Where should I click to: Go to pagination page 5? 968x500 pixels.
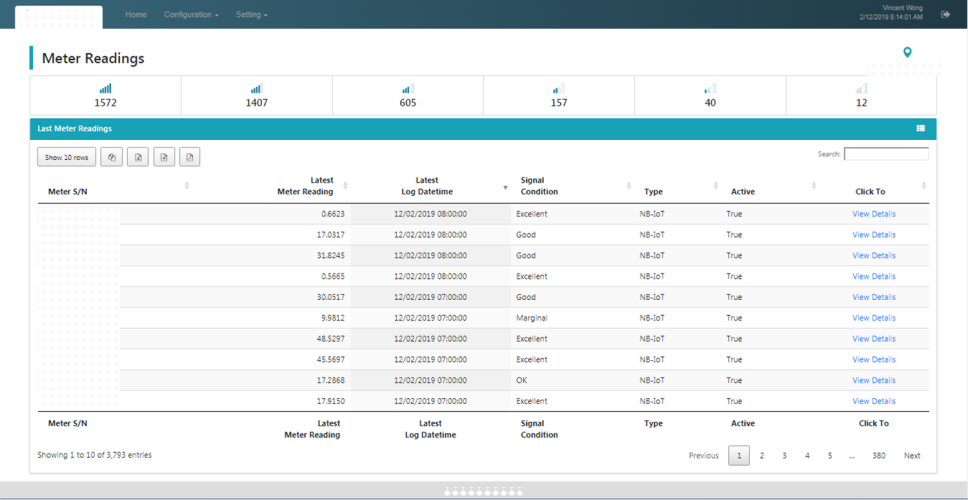click(x=830, y=456)
